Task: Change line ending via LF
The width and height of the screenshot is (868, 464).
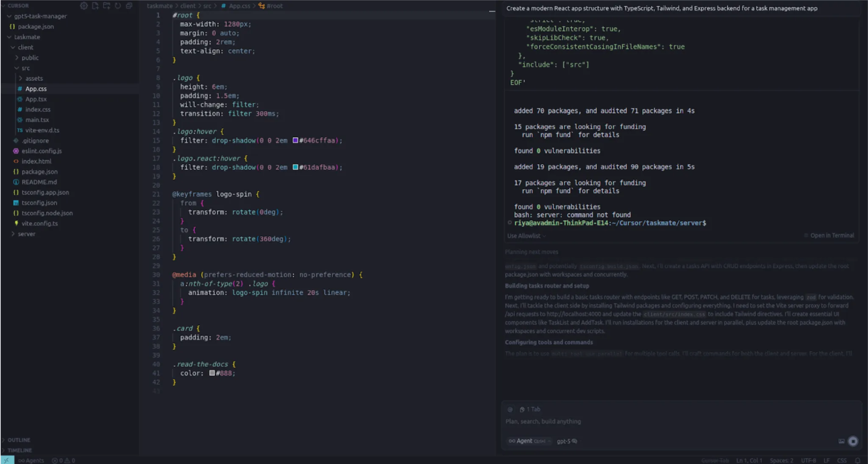Action: pyautogui.click(x=826, y=460)
